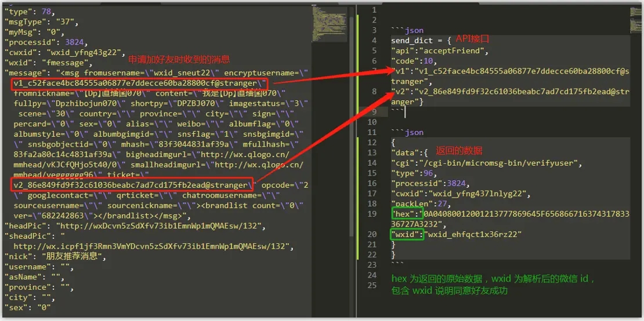Click line number 25 in right gutter
The height and width of the screenshot is (321, 644).
click(x=372, y=285)
